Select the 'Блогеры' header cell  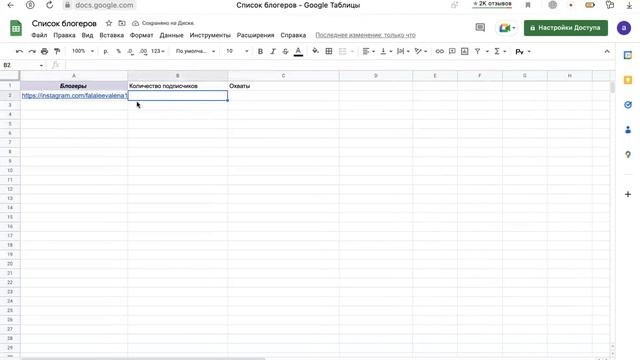pyautogui.click(x=74, y=86)
